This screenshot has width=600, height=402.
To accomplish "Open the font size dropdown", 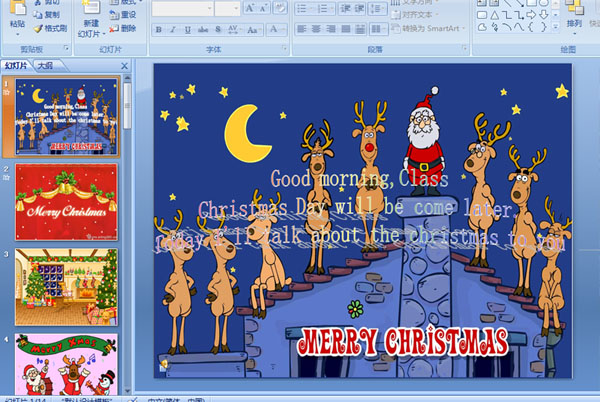I will tap(236, 10).
